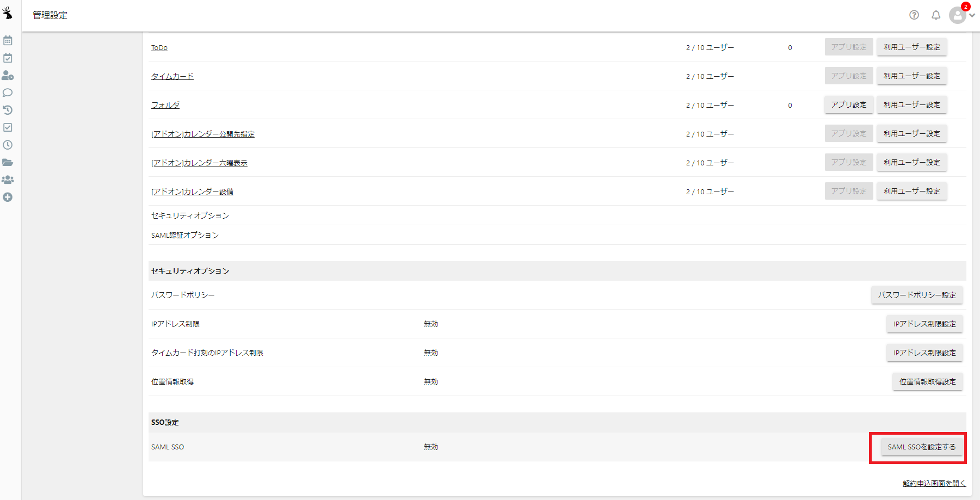Click the speech bubble chat icon

(8, 93)
